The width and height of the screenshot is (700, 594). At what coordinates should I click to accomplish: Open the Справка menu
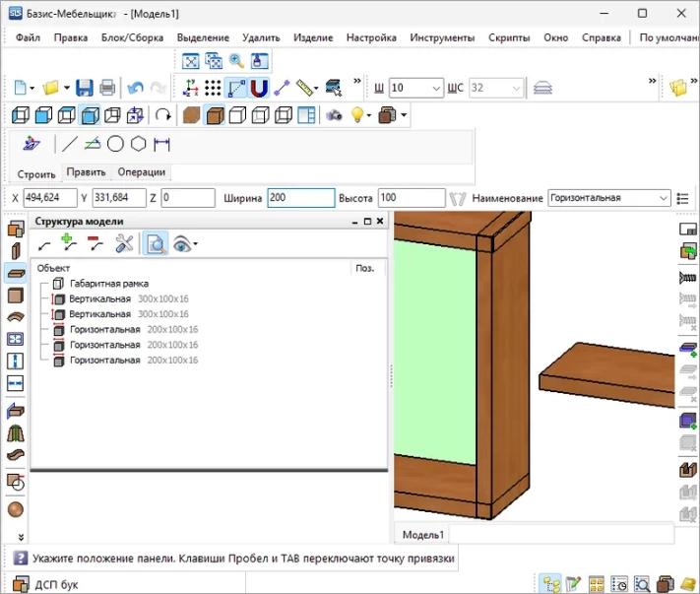tap(601, 37)
